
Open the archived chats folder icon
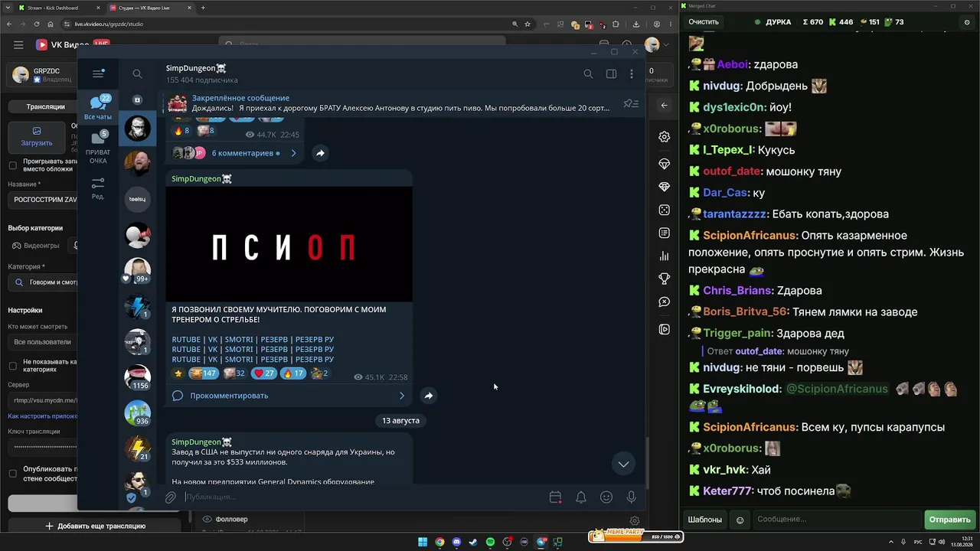click(138, 100)
